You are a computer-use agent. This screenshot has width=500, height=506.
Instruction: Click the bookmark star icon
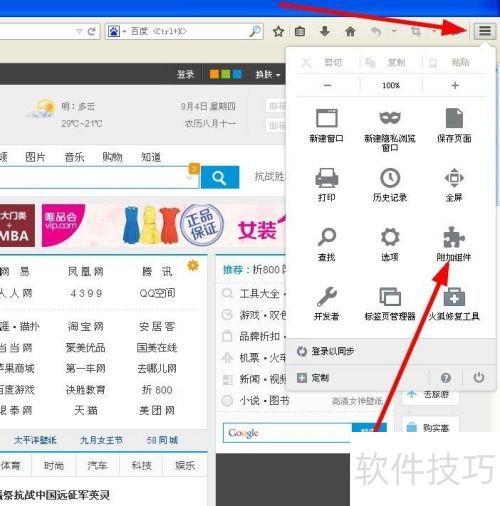278,32
